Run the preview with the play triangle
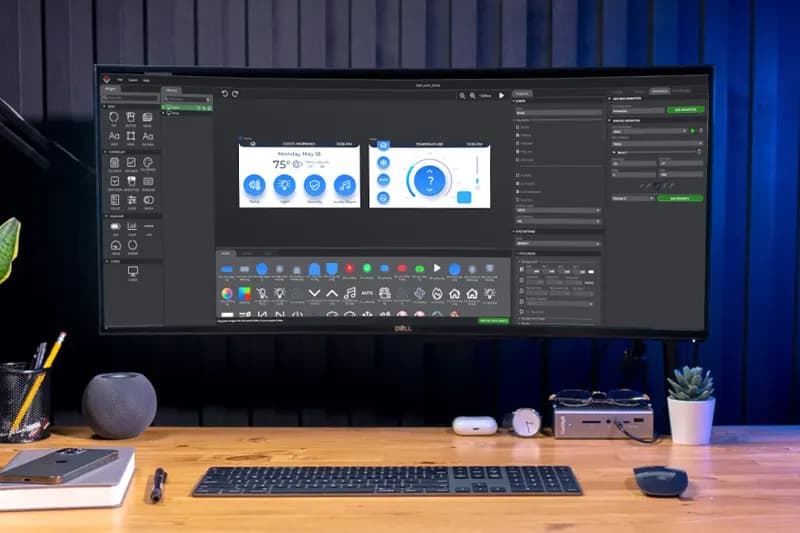Screen dimensions: 800x533 (x=502, y=95)
